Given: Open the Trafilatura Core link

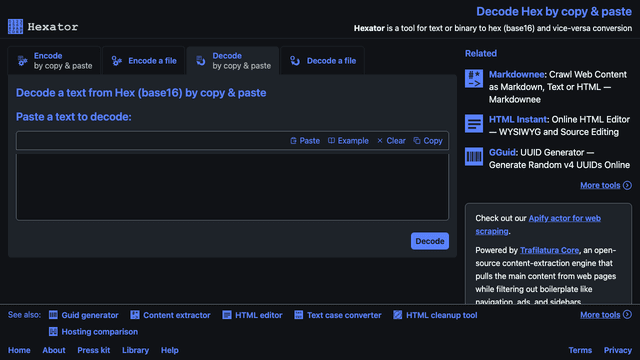Looking at the screenshot, I should pos(549,250).
